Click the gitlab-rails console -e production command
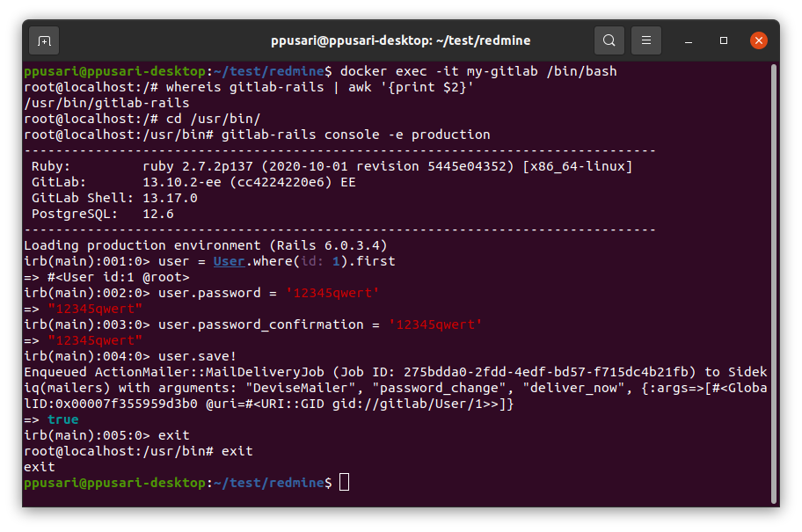The width and height of the screenshot is (802, 532). [x=355, y=135]
